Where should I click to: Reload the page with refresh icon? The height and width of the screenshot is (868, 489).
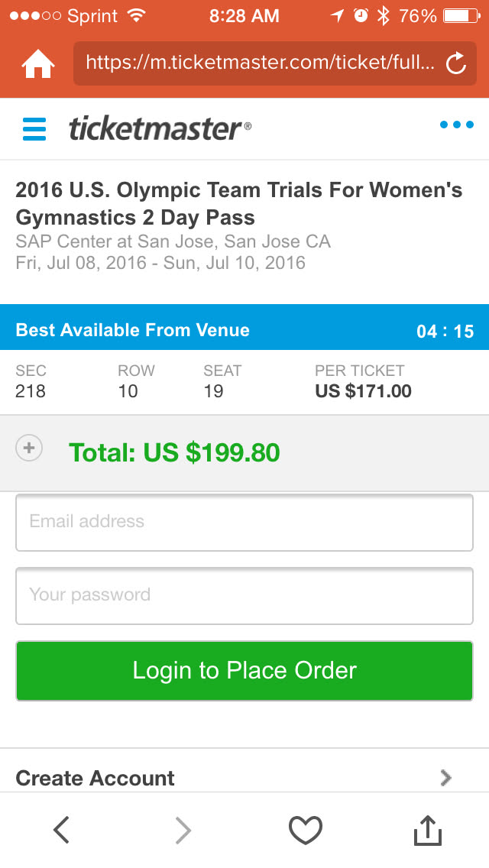455,64
